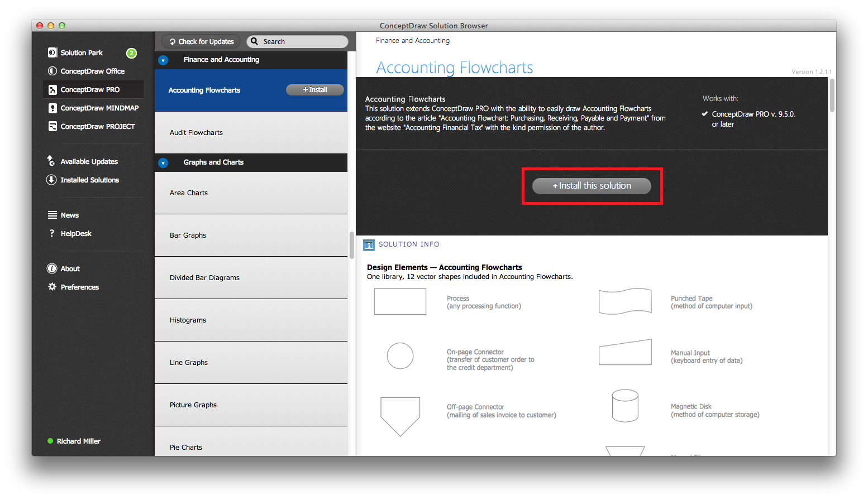Viewport: 868px width, 500px height.
Task: Click the Installed Solutions download icon
Action: (x=51, y=180)
